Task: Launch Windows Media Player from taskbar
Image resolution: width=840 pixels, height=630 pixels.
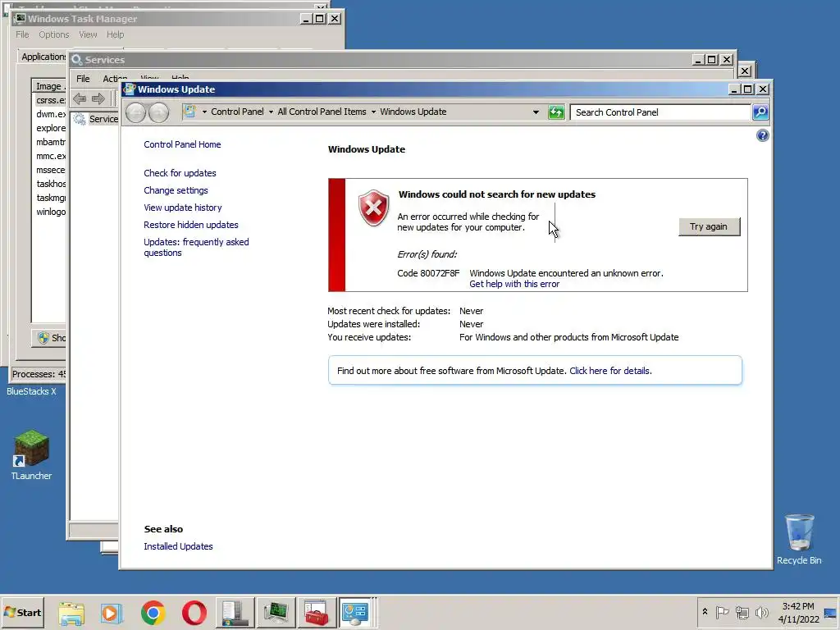Action: 112,614
